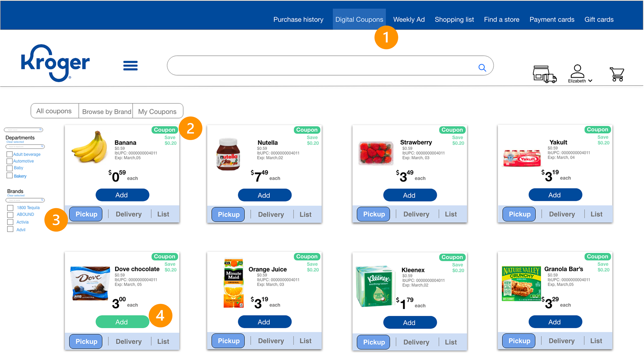
Task: Click the top sidebar search box
Action: click(23, 130)
